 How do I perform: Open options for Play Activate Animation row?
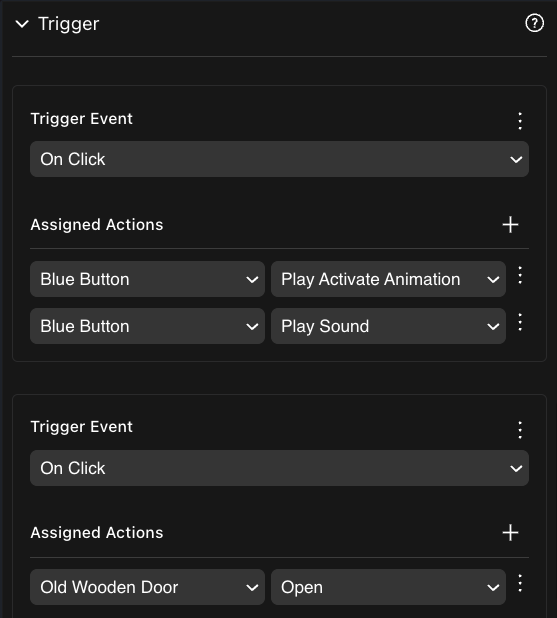tap(520, 275)
